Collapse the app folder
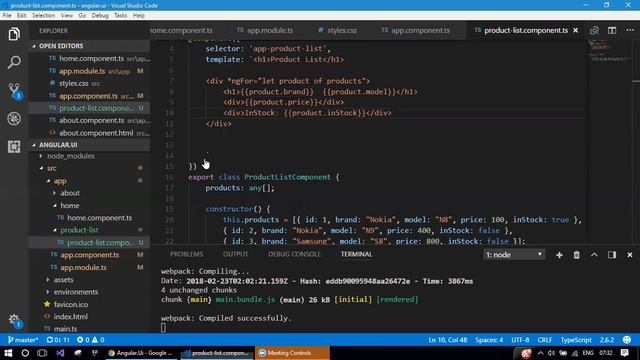640x360 pixels. 60,181
